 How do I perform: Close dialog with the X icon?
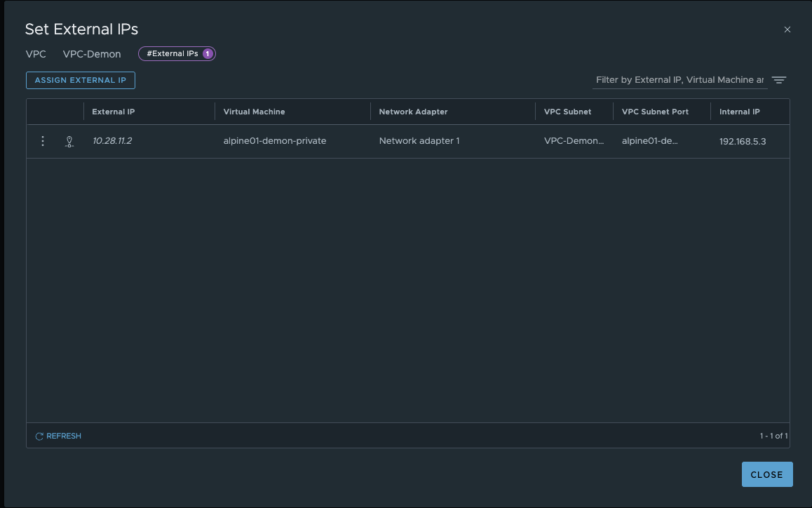coord(787,29)
